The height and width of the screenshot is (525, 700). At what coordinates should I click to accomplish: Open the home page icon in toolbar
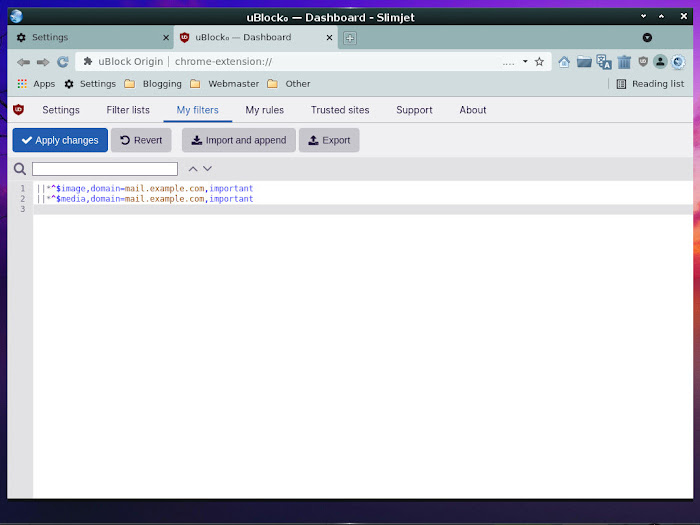(564, 62)
